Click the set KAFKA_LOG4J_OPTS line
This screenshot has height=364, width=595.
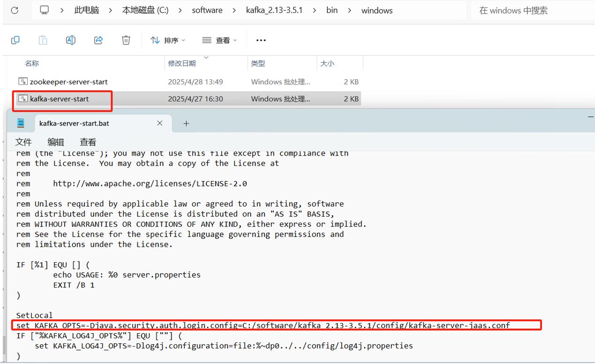coord(224,346)
